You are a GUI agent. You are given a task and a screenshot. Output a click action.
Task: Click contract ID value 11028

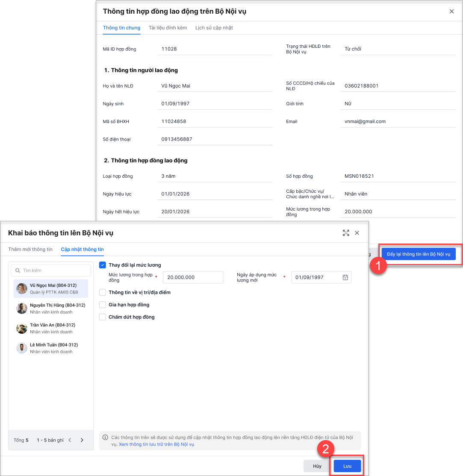(169, 49)
